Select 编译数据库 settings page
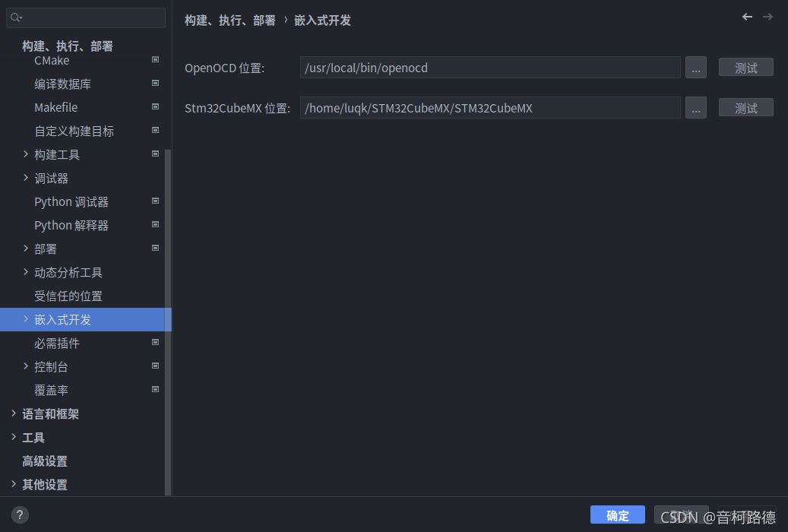The width and height of the screenshot is (788, 532). coord(63,84)
